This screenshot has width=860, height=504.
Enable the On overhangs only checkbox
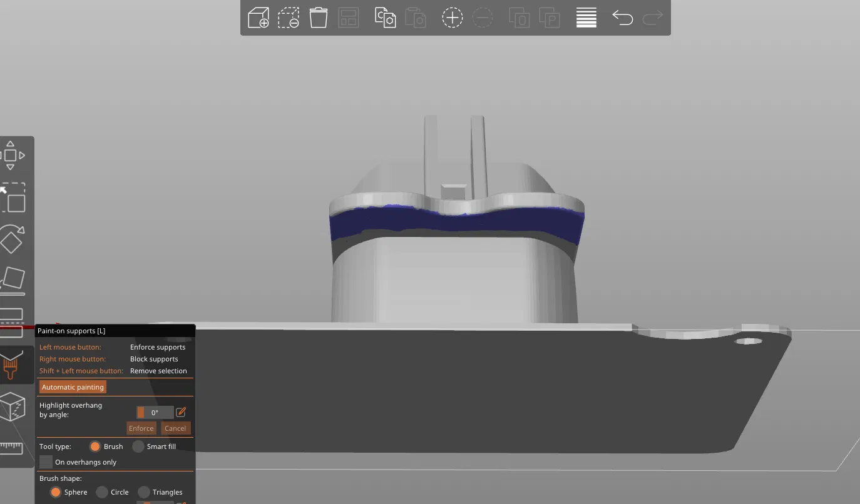pos(46,462)
